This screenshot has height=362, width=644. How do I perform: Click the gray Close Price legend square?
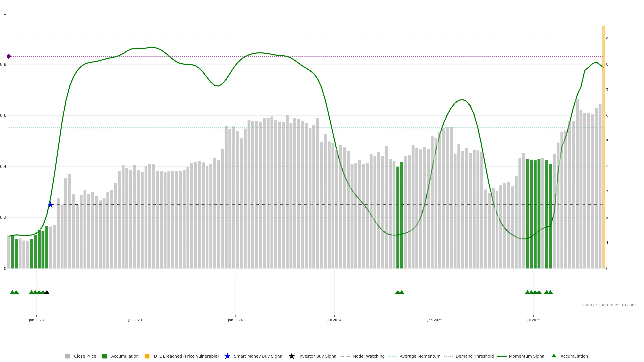tap(67, 356)
